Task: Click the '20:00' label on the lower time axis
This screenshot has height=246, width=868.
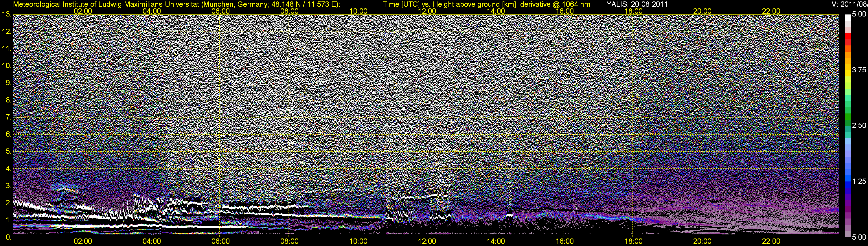Action: point(702,241)
